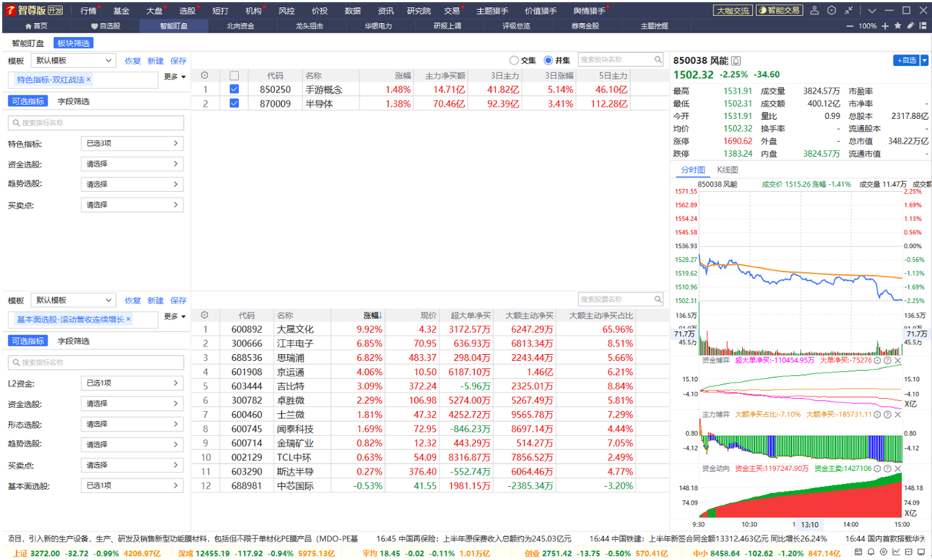Click the settings circle icon in 主力博弈 indicator

[x=877, y=415]
